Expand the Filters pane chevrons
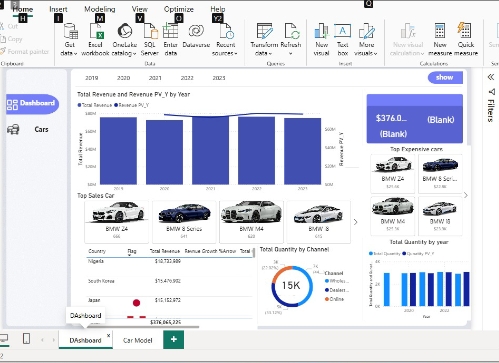Image resolution: width=499 pixels, height=363 pixels. coord(490,77)
